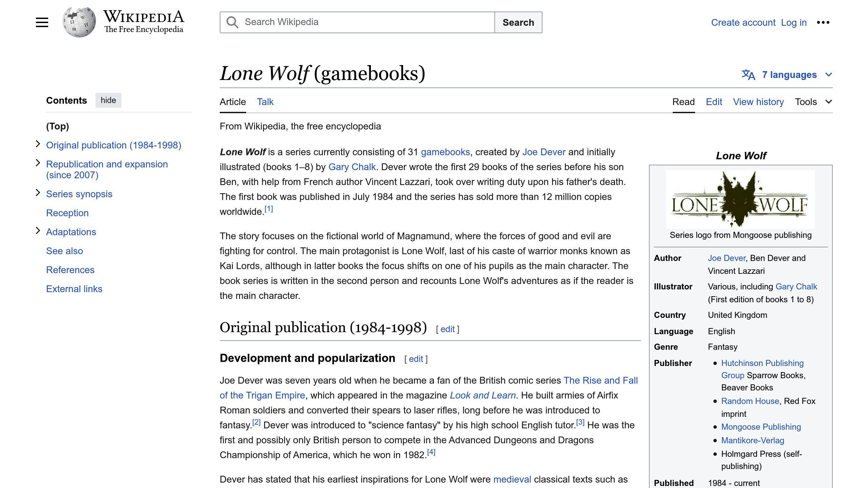Open the Series synopsis contents link
The image size is (868, 488).
point(79,194)
